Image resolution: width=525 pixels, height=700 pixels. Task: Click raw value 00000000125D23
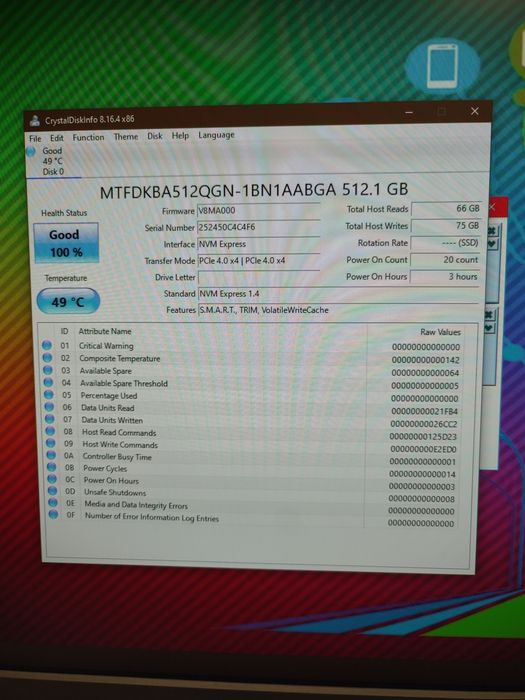coord(423,437)
